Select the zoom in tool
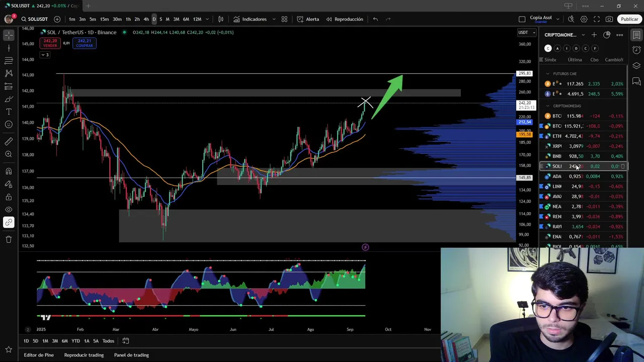The image size is (644, 362). pos(9,154)
